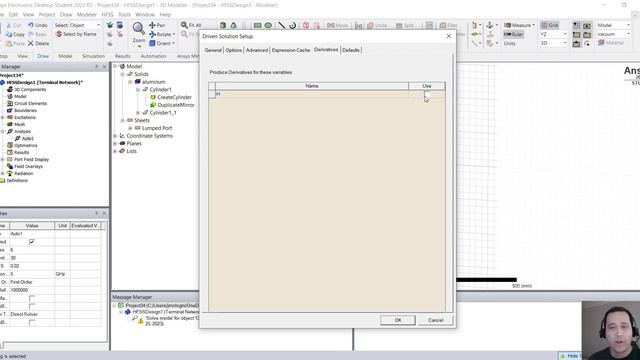Click Undo in the ribbon
The width and height of the screenshot is (640, 360).
coord(38,25)
